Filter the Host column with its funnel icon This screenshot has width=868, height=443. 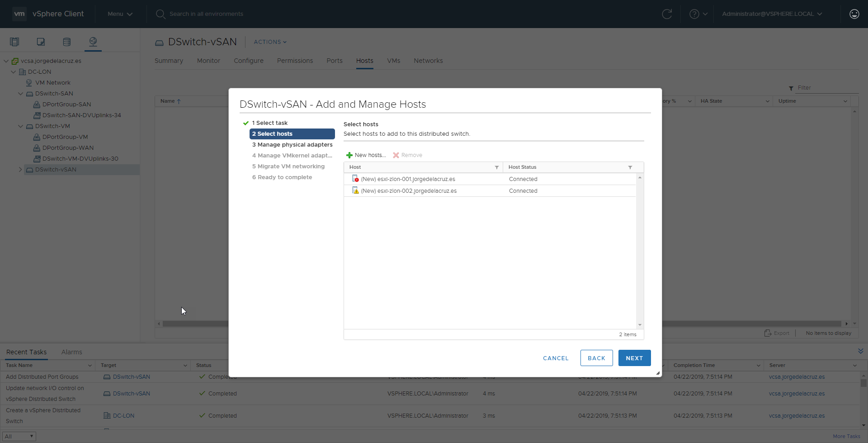(x=497, y=167)
